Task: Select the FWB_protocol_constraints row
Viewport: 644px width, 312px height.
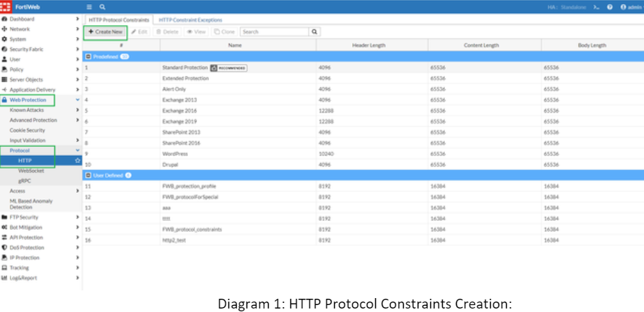Action: (x=363, y=229)
